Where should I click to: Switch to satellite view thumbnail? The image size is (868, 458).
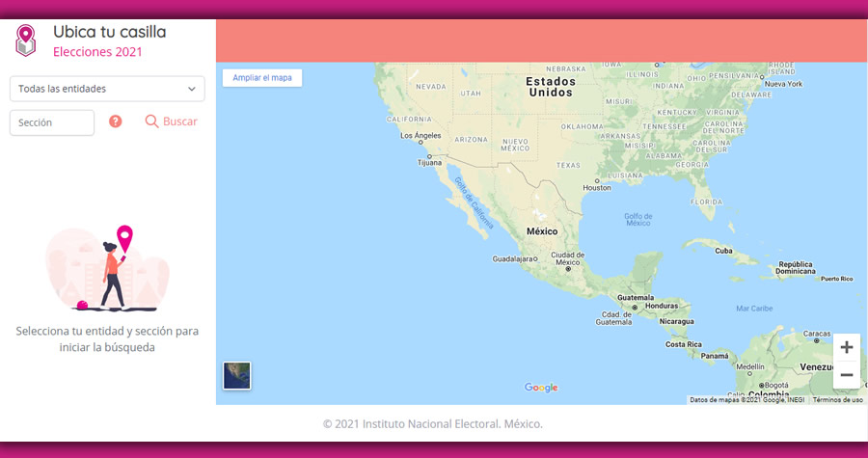(x=236, y=375)
